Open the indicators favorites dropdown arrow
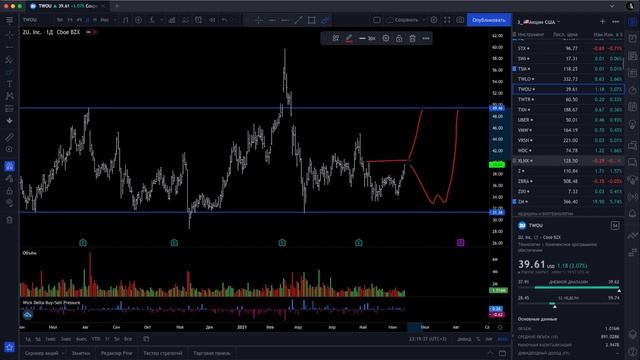Image resolution: width=640 pixels, height=360 pixels. coord(162,20)
